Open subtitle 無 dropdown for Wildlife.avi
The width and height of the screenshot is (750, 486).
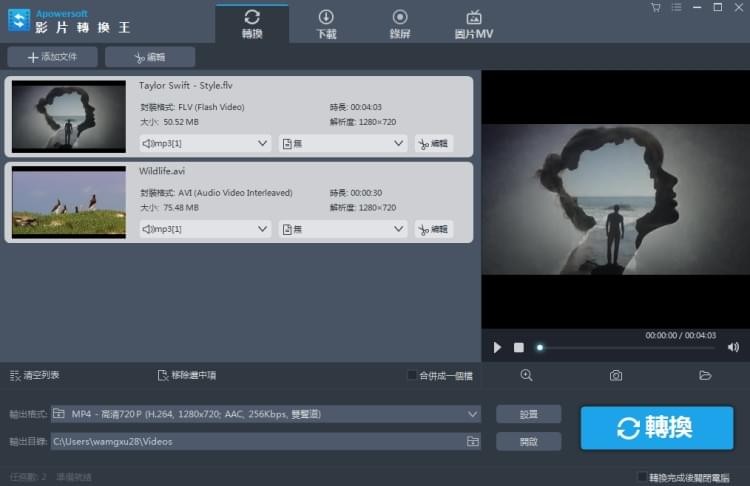click(x=343, y=229)
